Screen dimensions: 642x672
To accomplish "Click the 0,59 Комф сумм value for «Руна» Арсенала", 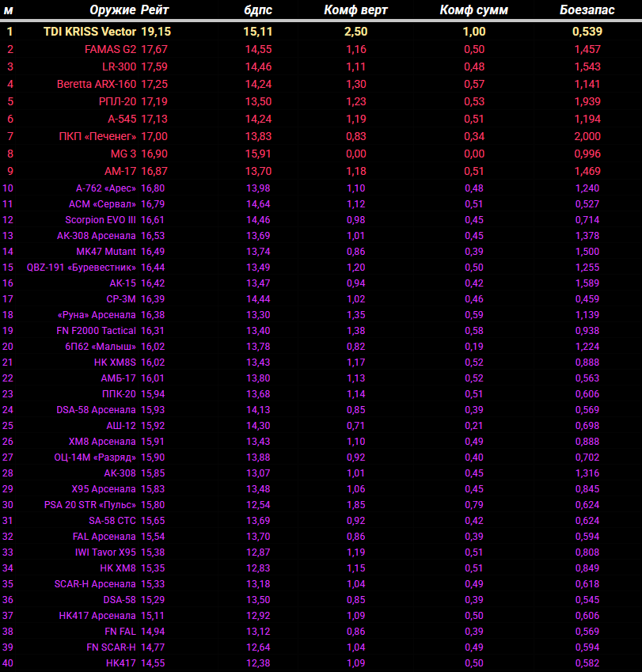I will (x=474, y=315).
